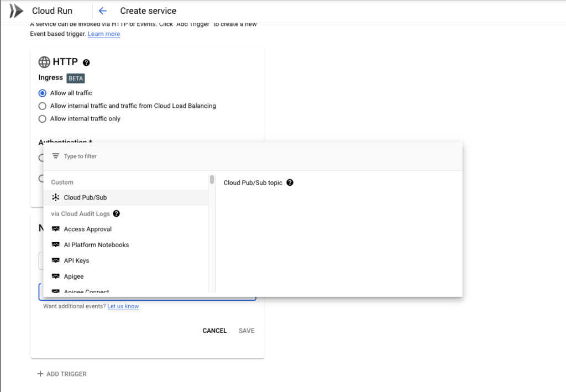Click the help icon beside Cloud Pub/Sub topic
566x392 pixels.
click(x=290, y=182)
